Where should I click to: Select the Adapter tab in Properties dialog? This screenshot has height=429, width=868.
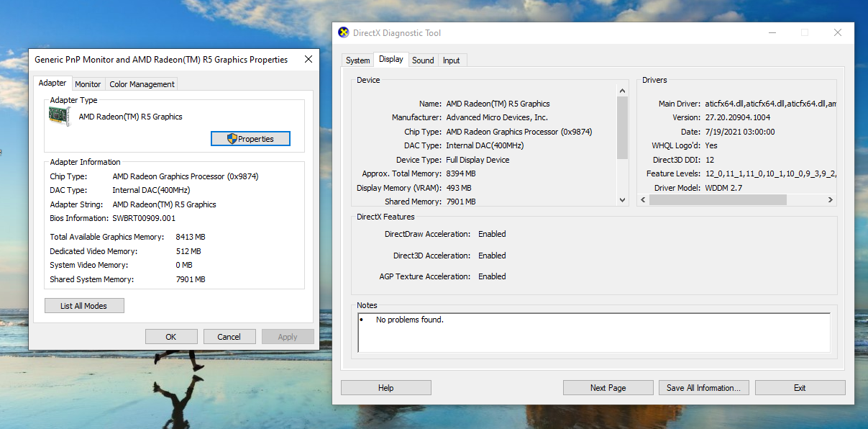pos(52,83)
